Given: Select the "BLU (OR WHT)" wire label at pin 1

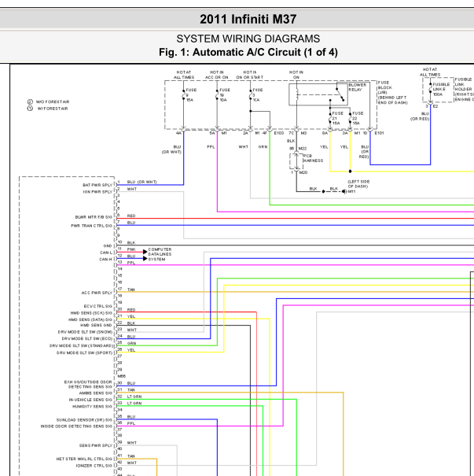Looking at the screenshot, I should pos(142,183).
